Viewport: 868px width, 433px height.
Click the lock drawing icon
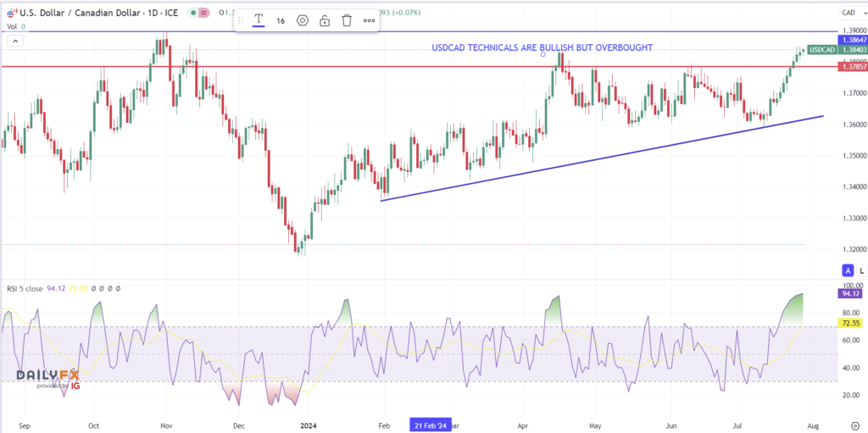325,20
